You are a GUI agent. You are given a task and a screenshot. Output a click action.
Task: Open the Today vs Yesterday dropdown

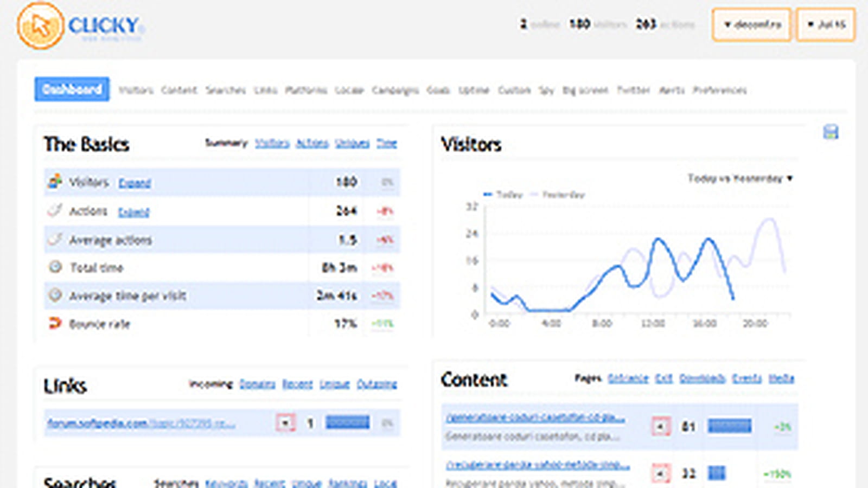point(740,178)
